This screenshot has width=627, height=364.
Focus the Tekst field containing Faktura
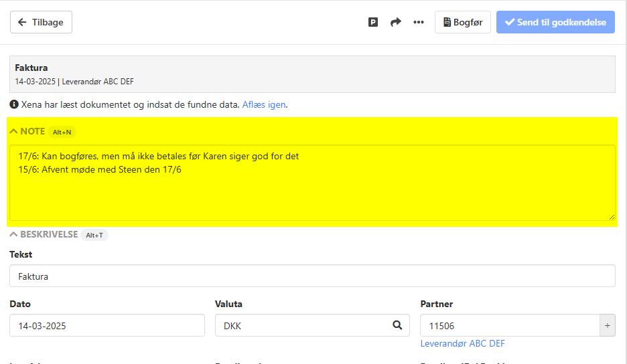coord(312,276)
